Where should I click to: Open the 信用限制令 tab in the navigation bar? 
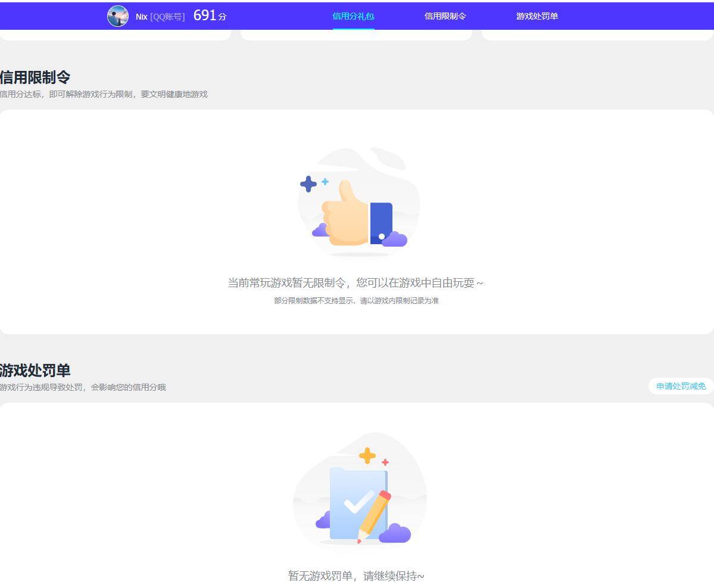pyautogui.click(x=445, y=17)
